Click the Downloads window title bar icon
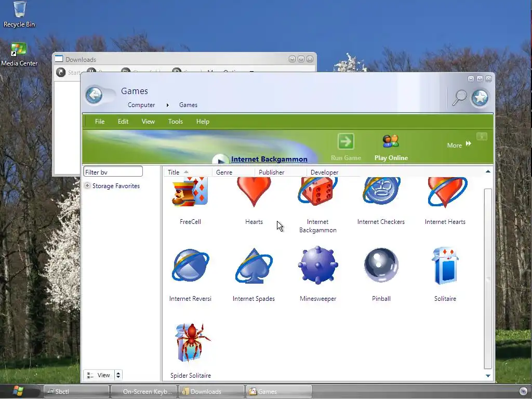The width and height of the screenshot is (532, 399). click(x=59, y=59)
